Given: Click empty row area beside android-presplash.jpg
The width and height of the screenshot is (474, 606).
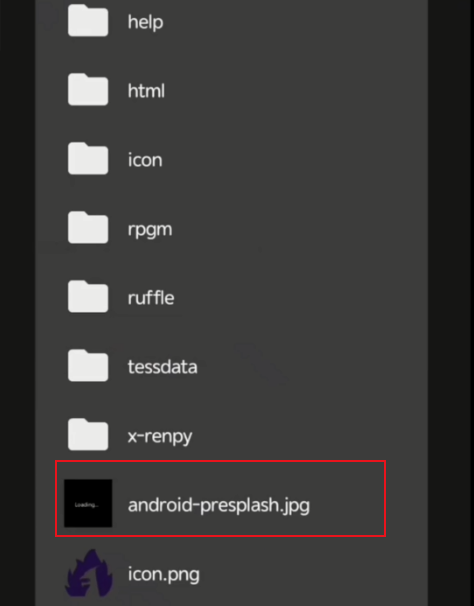Looking at the screenshot, I should tap(348, 499).
